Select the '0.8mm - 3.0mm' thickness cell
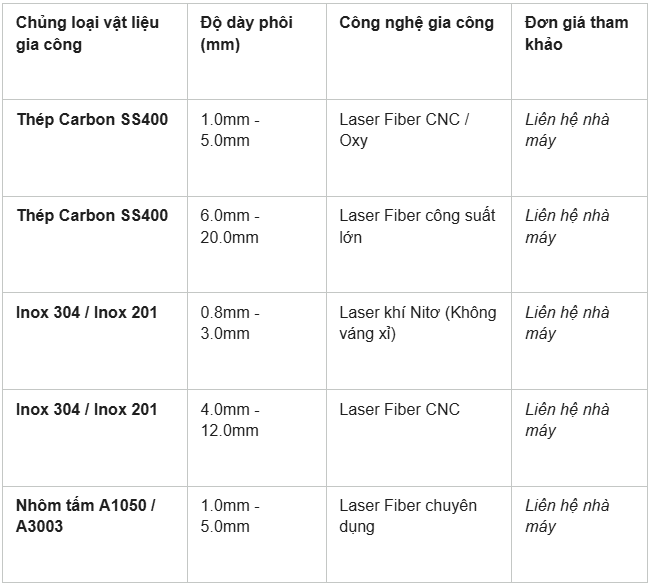Image resolution: width=651 pixels, height=586 pixels. [257, 341]
